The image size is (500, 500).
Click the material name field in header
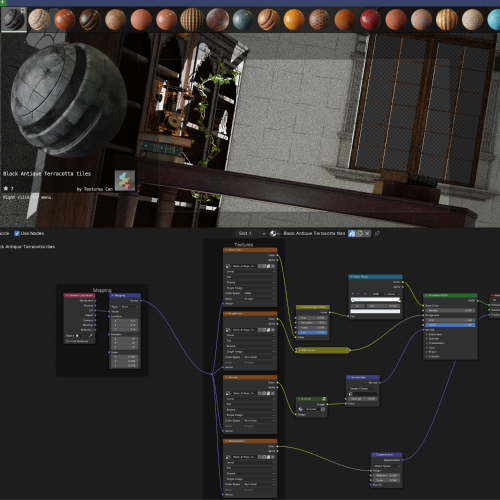[314, 233]
